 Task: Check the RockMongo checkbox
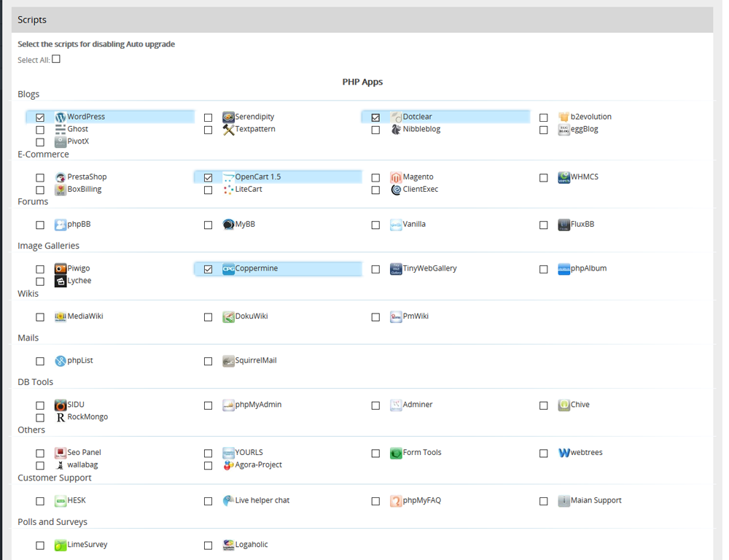(x=40, y=418)
